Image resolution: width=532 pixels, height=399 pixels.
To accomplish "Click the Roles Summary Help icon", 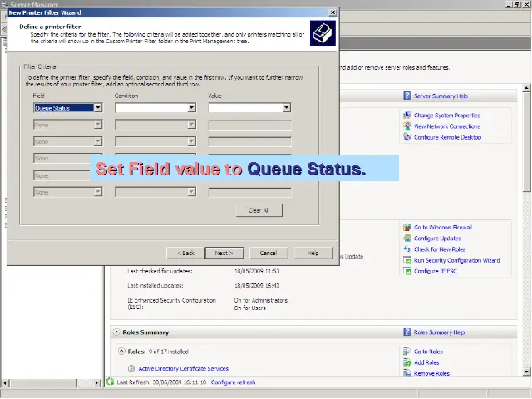I will pos(407,332).
